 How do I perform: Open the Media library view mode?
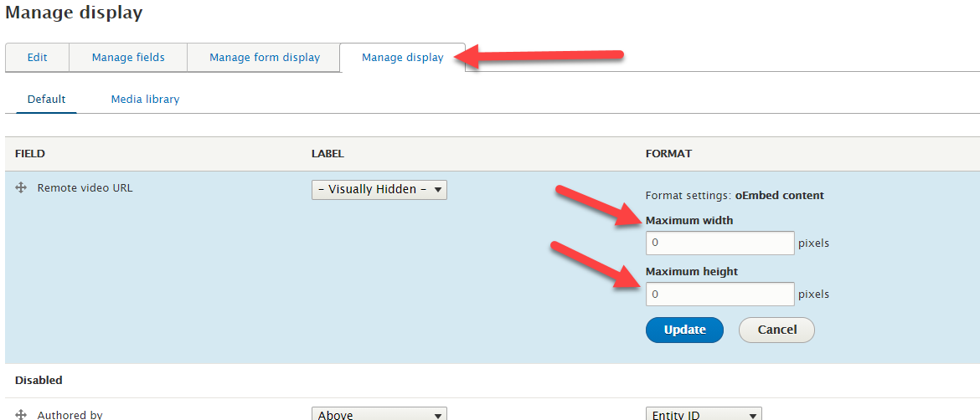point(145,100)
